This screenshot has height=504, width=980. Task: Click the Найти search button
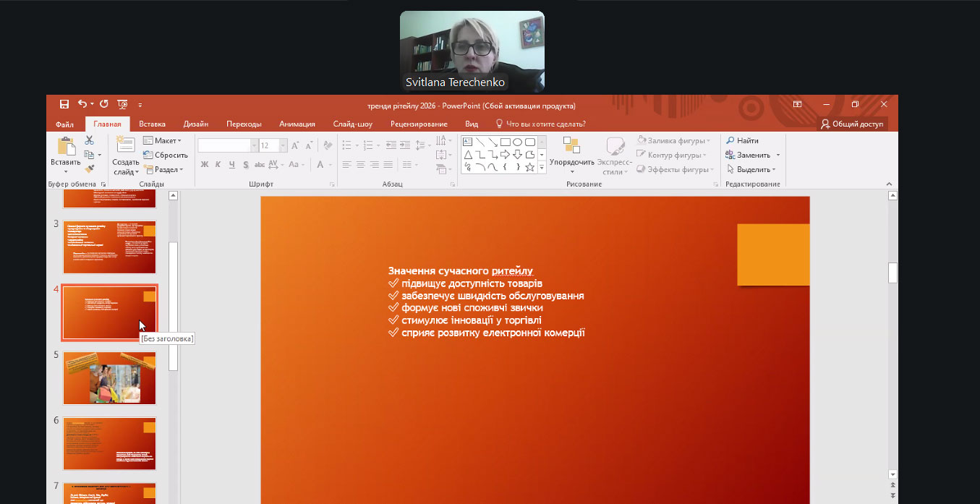pyautogui.click(x=743, y=141)
